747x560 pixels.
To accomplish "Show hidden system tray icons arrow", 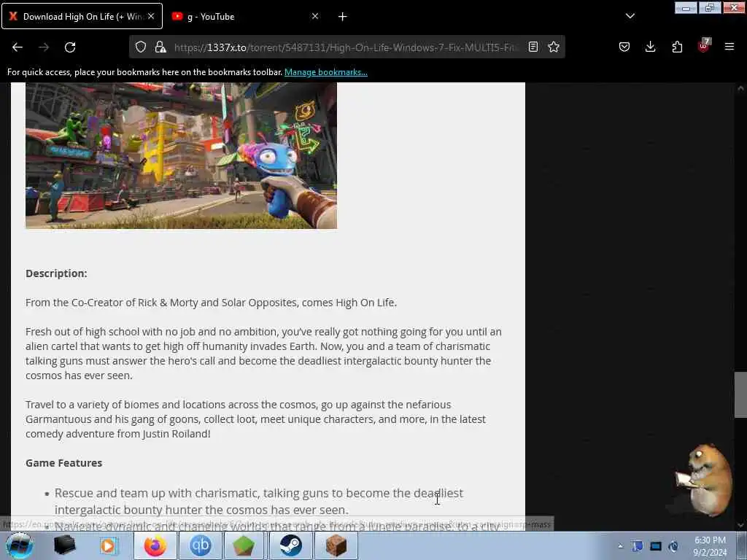I will pyautogui.click(x=620, y=546).
